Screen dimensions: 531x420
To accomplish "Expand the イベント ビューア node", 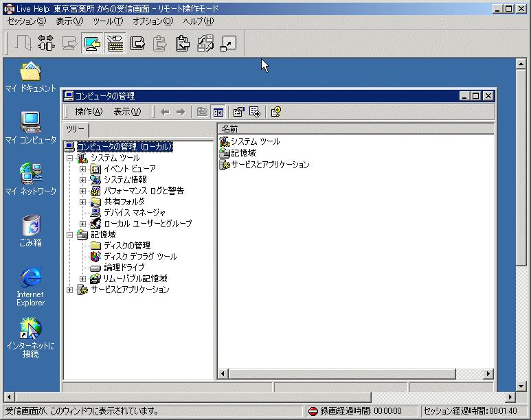I will pyautogui.click(x=82, y=169).
